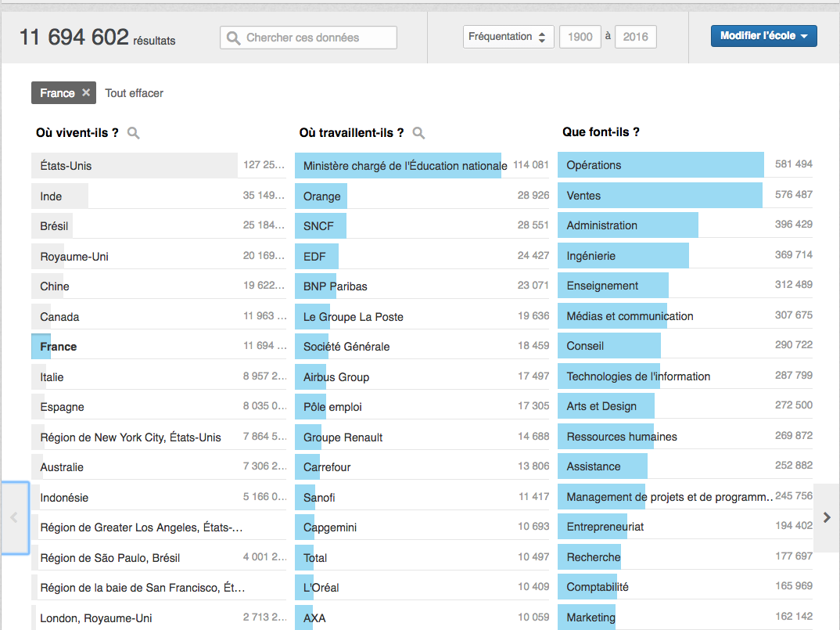Click the start year field showing 1900
The width and height of the screenshot is (840, 630).
point(580,37)
